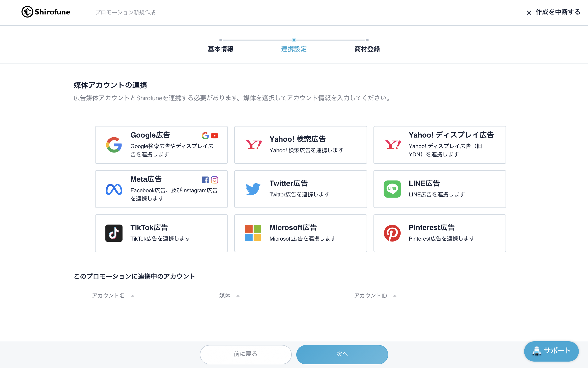This screenshot has width=588, height=368.
Task: Click the 媒体 column header
Action: (x=225, y=296)
